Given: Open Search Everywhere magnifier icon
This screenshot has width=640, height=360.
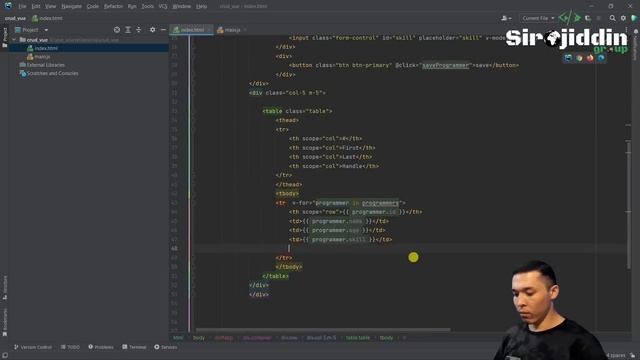Looking at the screenshot, I should tap(613, 18).
